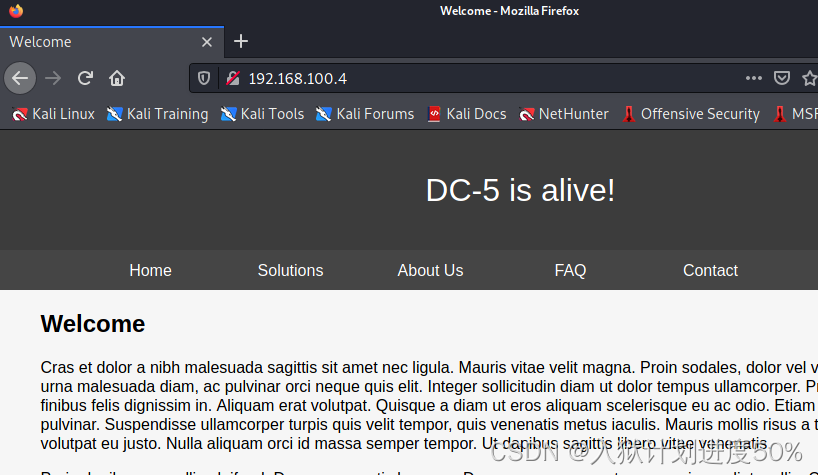Open the Kali Forums bookmark
Image resolution: width=818 pixels, height=475 pixels.
pos(365,114)
